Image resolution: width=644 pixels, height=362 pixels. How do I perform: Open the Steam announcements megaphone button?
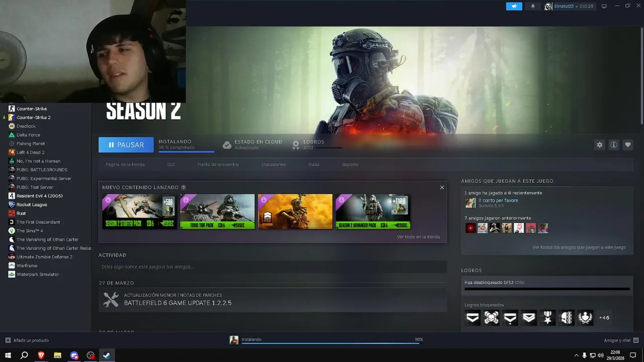click(514, 6)
